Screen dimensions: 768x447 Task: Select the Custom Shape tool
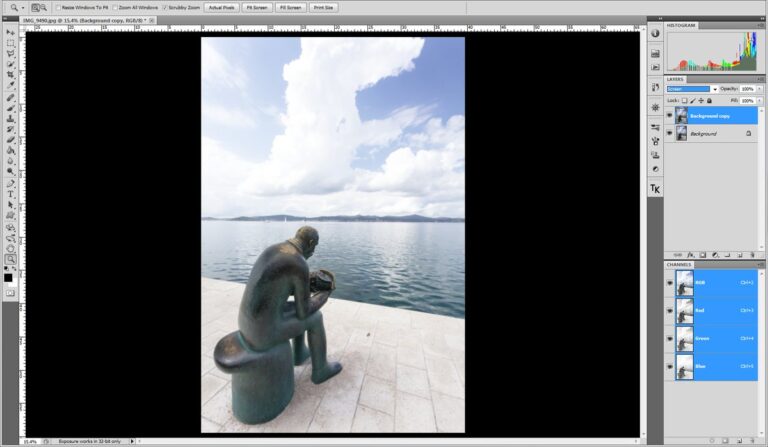click(x=10, y=215)
